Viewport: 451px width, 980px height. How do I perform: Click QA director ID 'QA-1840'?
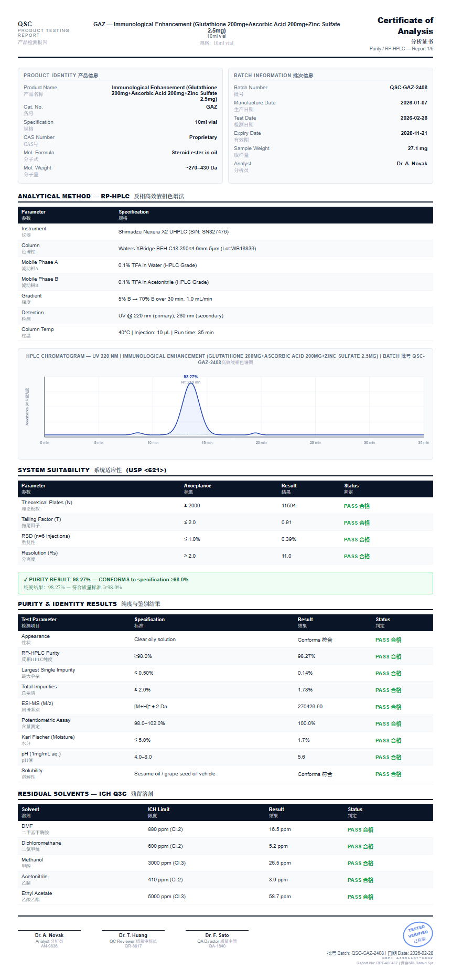pos(217,946)
